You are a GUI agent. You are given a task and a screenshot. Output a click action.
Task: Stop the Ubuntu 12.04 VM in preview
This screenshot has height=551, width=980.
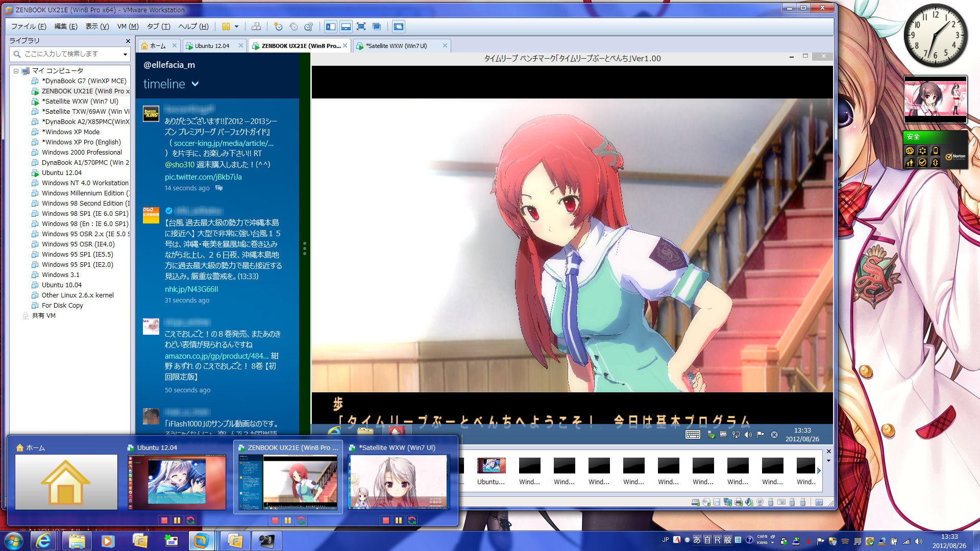[164, 520]
